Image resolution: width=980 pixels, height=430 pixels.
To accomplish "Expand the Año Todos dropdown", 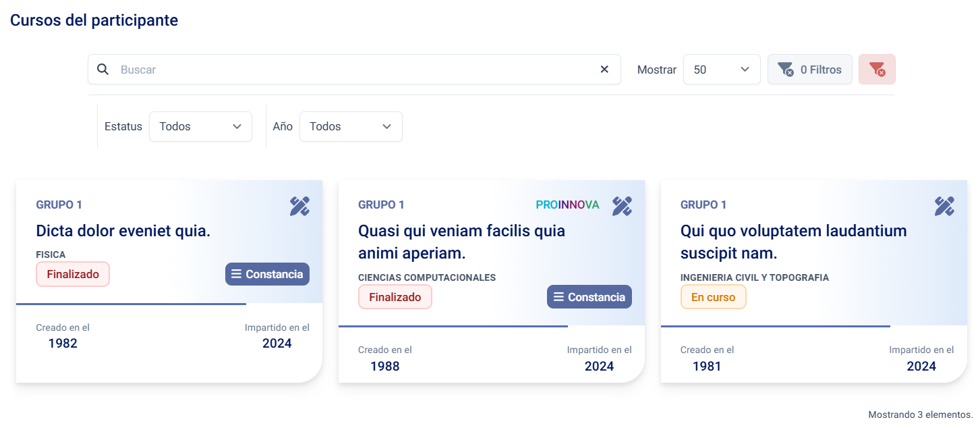I will coord(350,127).
